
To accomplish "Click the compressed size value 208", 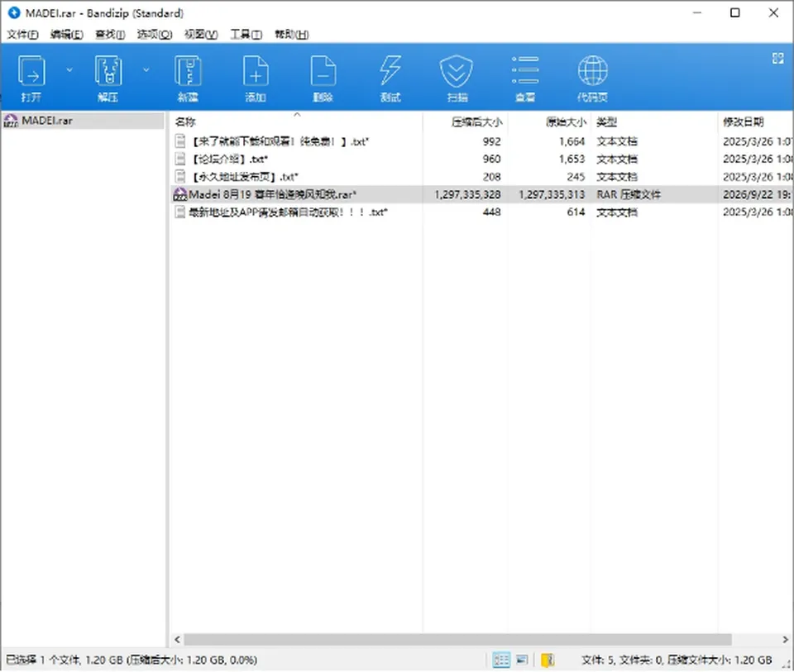I will (x=491, y=177).
